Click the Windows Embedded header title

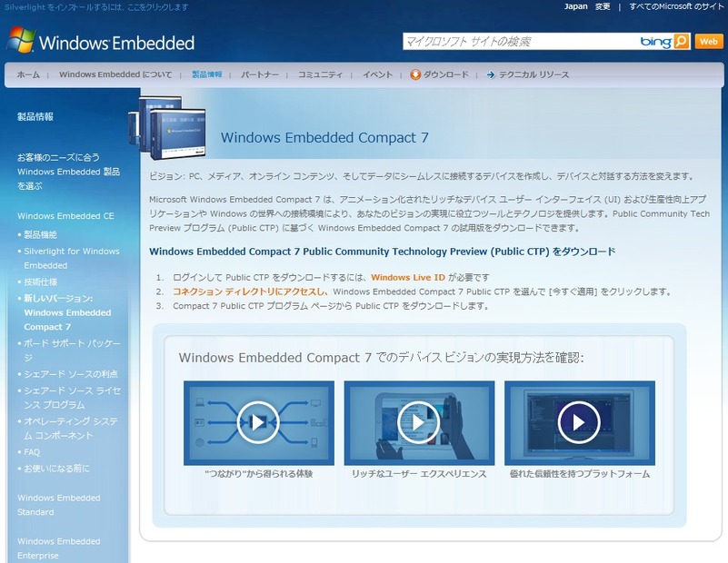pos(116,43)
